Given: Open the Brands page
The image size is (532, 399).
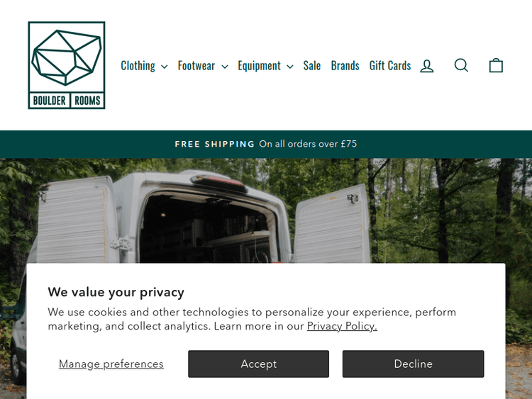Looking at the screenshot, I should (345, 66).
